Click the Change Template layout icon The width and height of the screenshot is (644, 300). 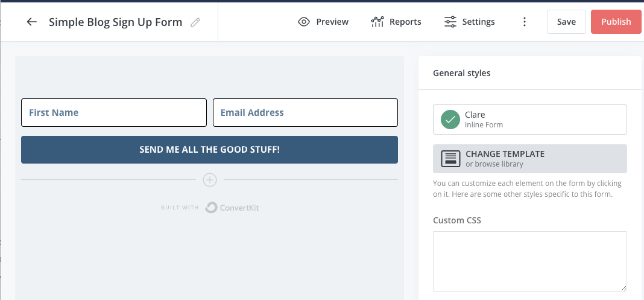point(450,159)
